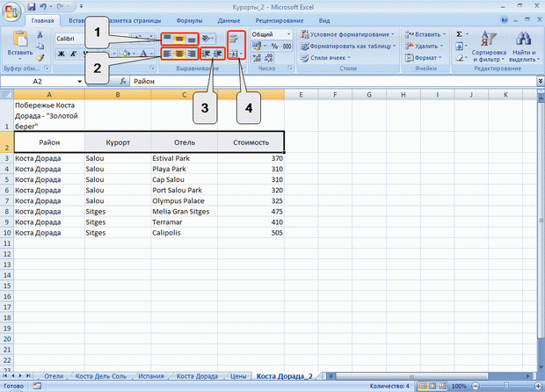Apply accounting currency format
This screenshot has width=545, height=392.
pos(257,46)
